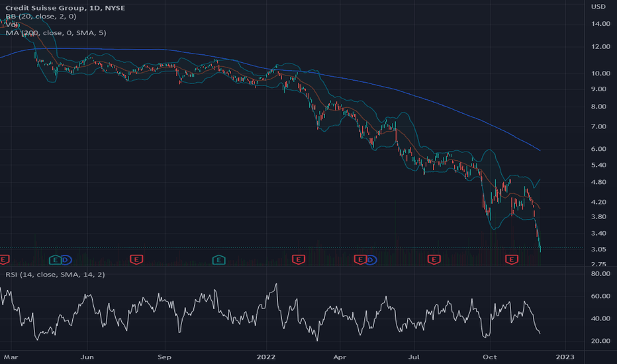Click the 4.20 price axis label

(x=598, y=202)
